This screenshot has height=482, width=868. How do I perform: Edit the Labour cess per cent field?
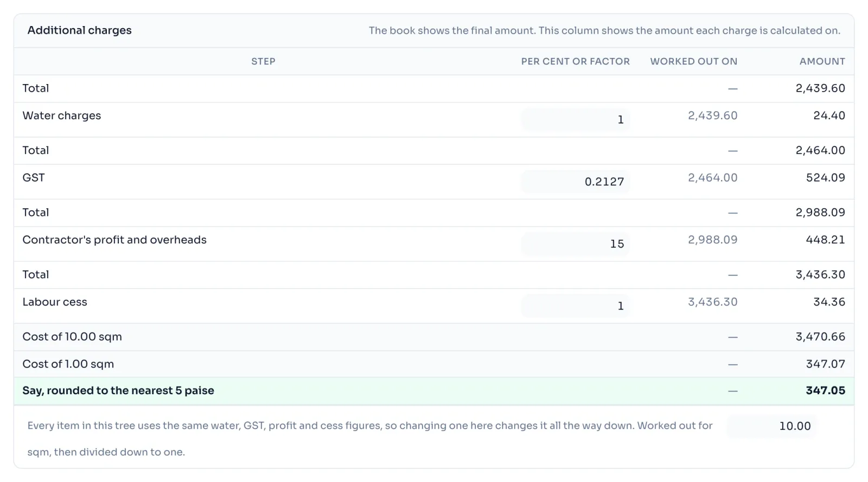point(575,306)
